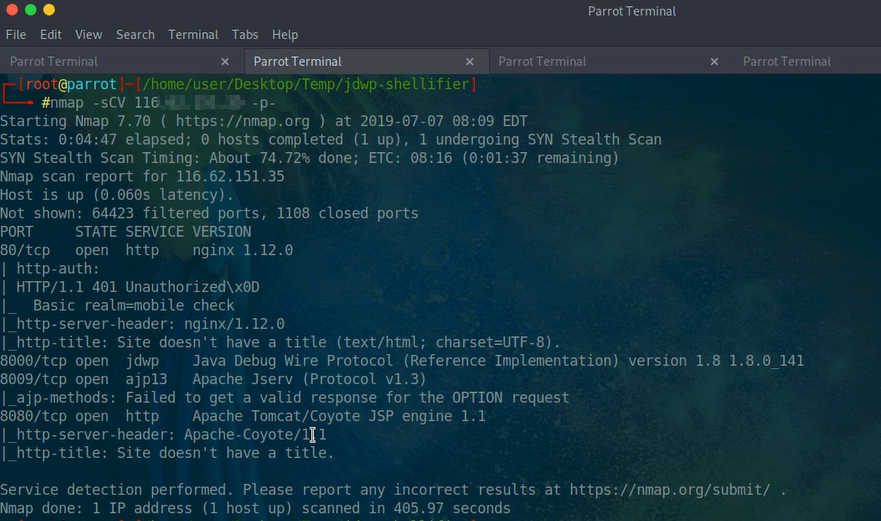Image resolution: width=881 pixels, height=521 pixels.
Task: Click the 'nmap -sCV' command text
Action: tap(88, 103)
